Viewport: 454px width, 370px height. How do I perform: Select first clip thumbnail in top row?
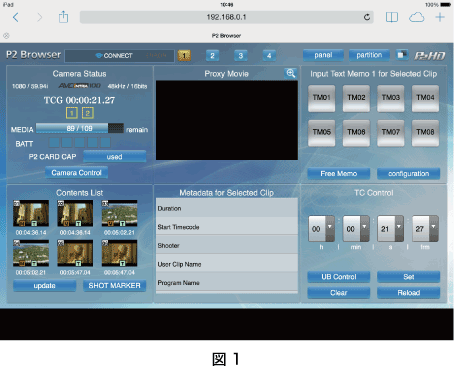(31, 213)
